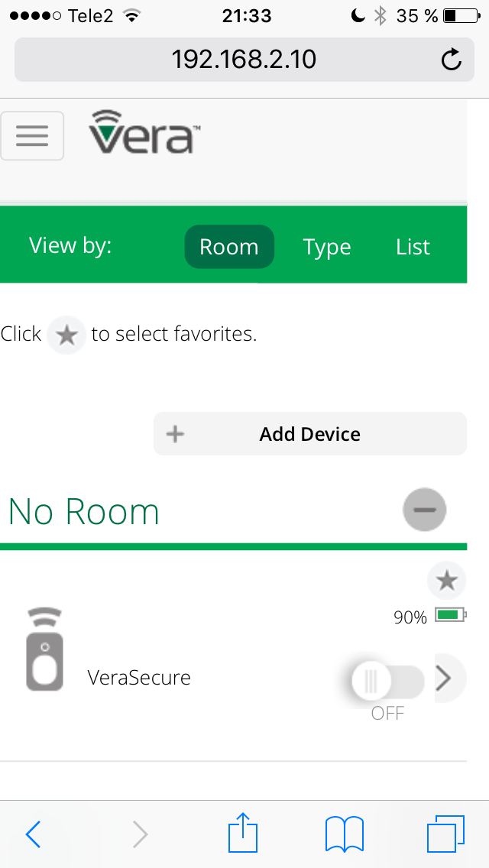Click the VeraSecure battery level indicator
The image size is (489, 868).
click(429, 616)
